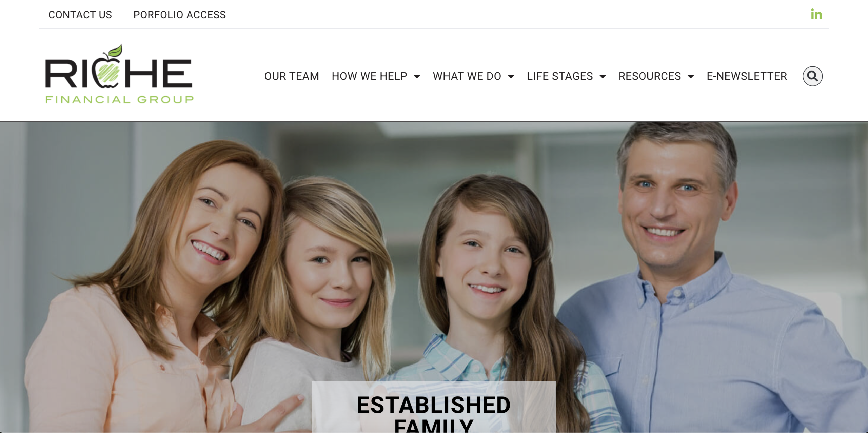Click the Riche Financial Group logo
The height and width of the screenshot is (433, 868).
point(119,74)
